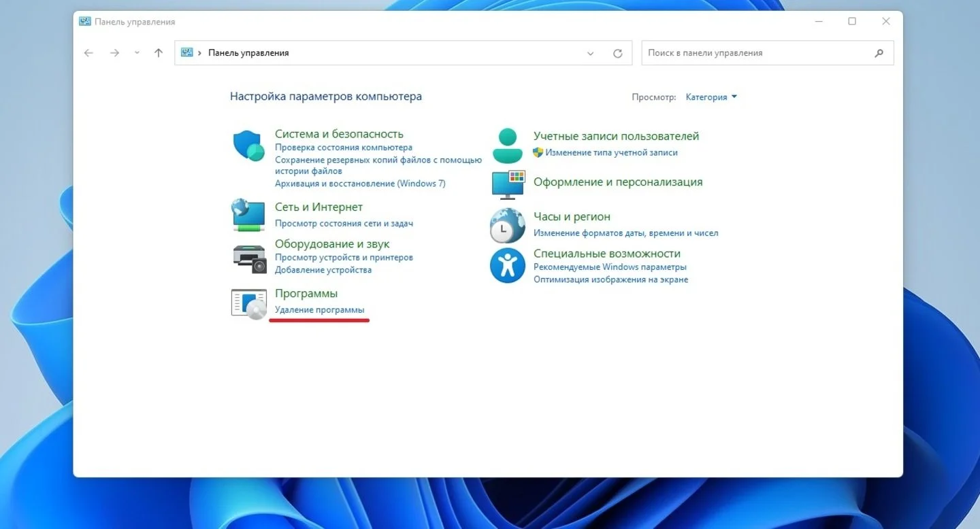
Task: Expand recent locations chevron next to arrows
Action: (x=137, y=53)
